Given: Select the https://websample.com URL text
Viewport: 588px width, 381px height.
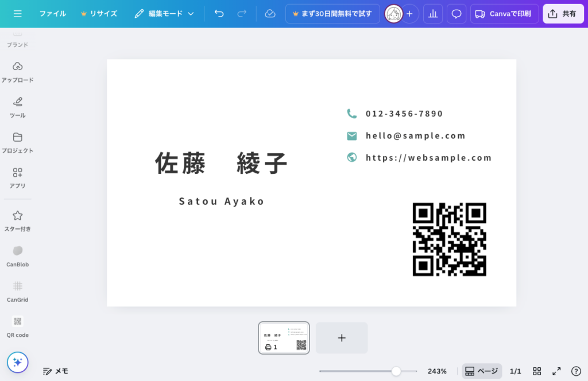Looking at the screenshot, I should [x=428, y=158].
